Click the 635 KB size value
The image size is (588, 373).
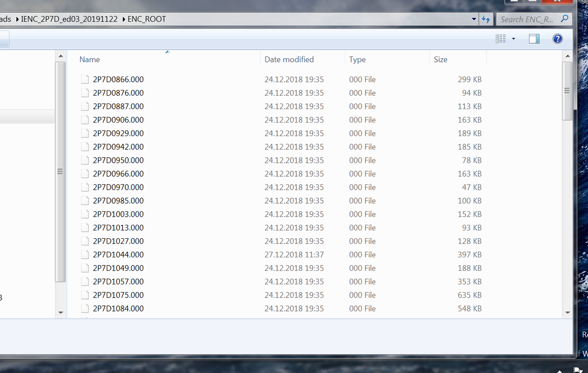470,295
